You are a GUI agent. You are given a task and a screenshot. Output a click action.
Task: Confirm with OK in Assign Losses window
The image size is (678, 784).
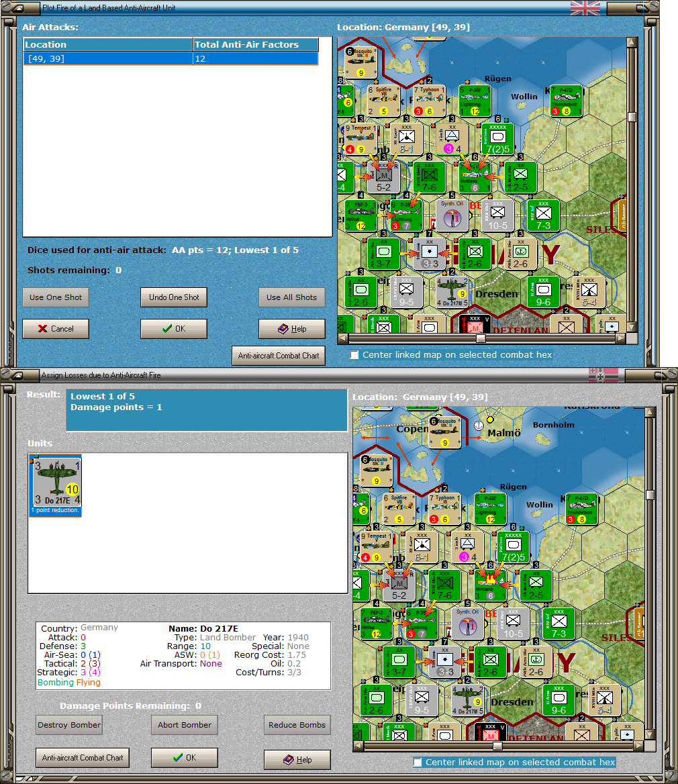[x=185, y=758]
